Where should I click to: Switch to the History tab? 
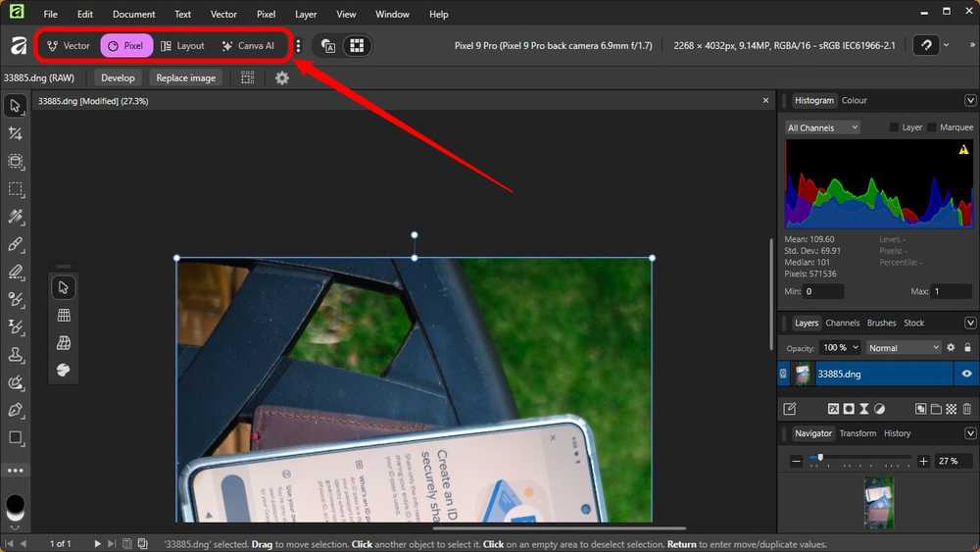(x=897, y=433)
